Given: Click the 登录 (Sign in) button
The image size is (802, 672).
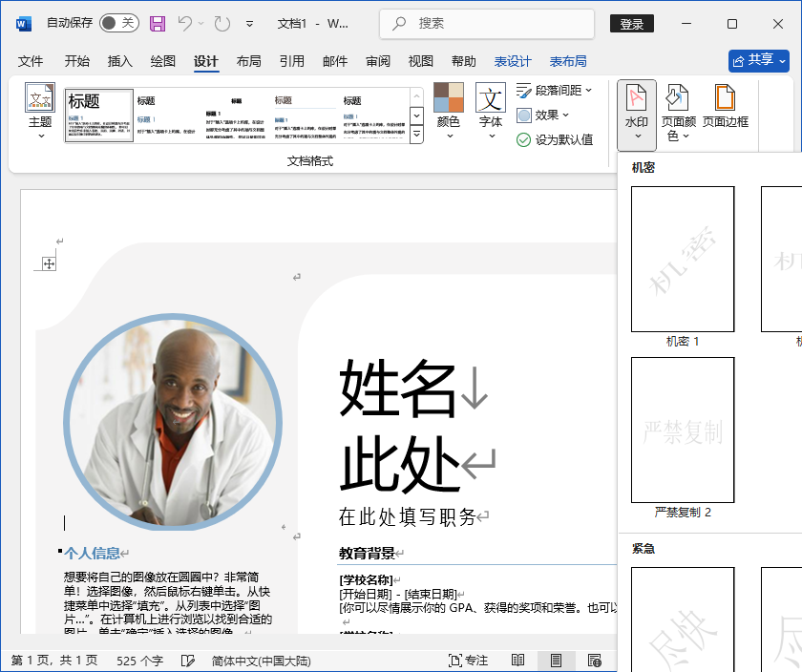Looking at the screenshot, I should pos(631,23).
